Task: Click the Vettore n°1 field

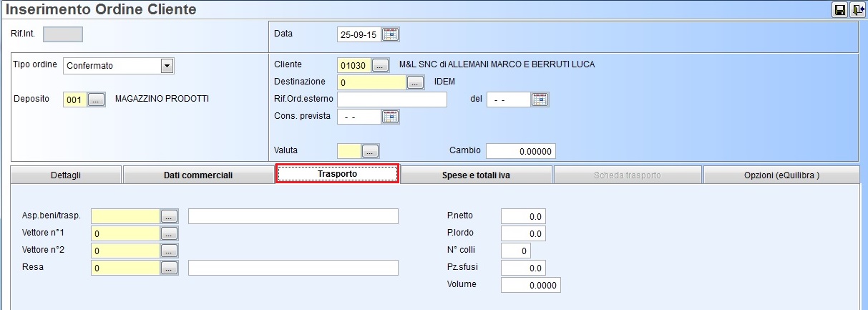Action: (125, 233)
